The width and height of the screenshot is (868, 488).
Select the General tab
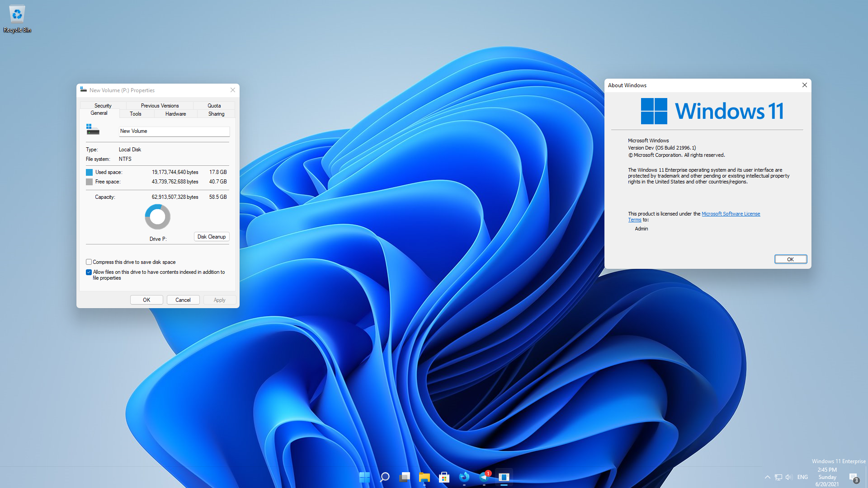pyautogui.click(x=99, y=113)
